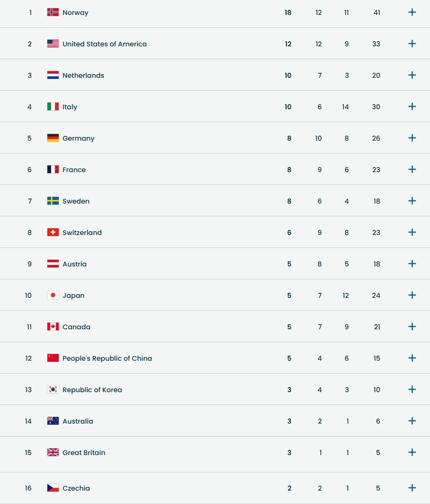Expand France's row details

pyautogui.click(x=412, y=170)
